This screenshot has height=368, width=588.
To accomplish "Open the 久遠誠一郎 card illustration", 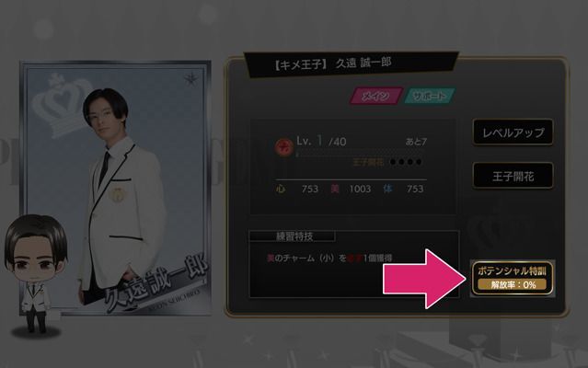I will click(116, 189).
